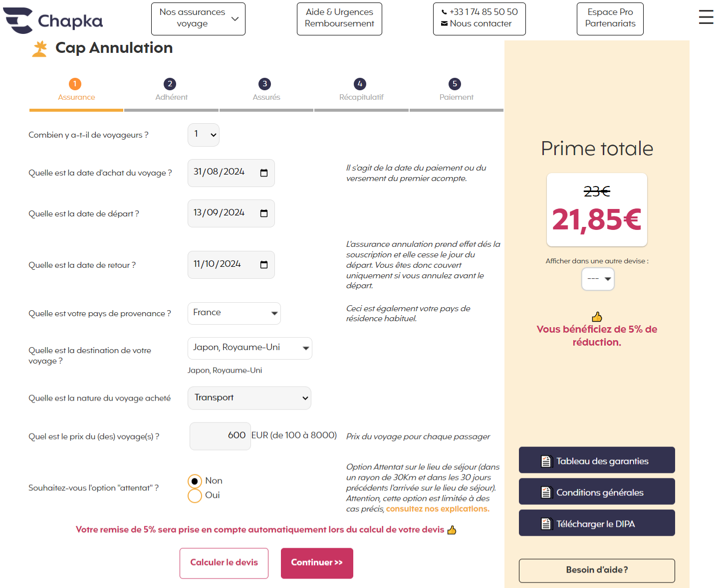Open Nos assurances voyage menu

(198, 19)
